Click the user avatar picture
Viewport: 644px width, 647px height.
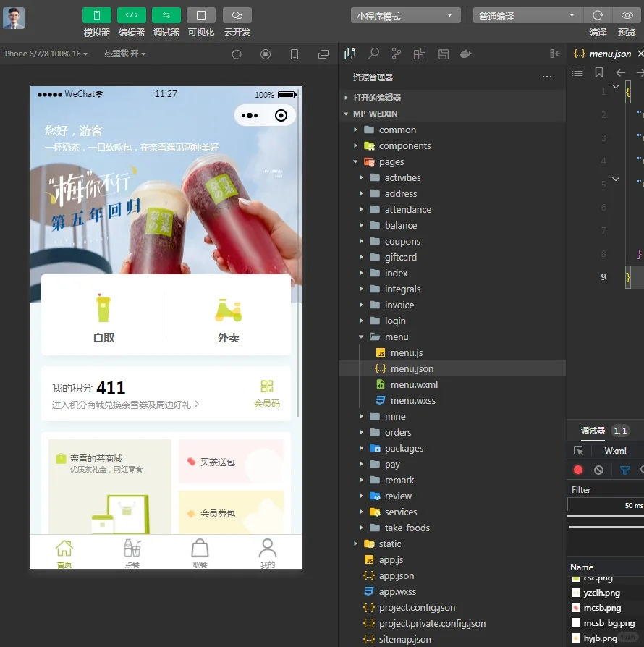coord(14,18)
